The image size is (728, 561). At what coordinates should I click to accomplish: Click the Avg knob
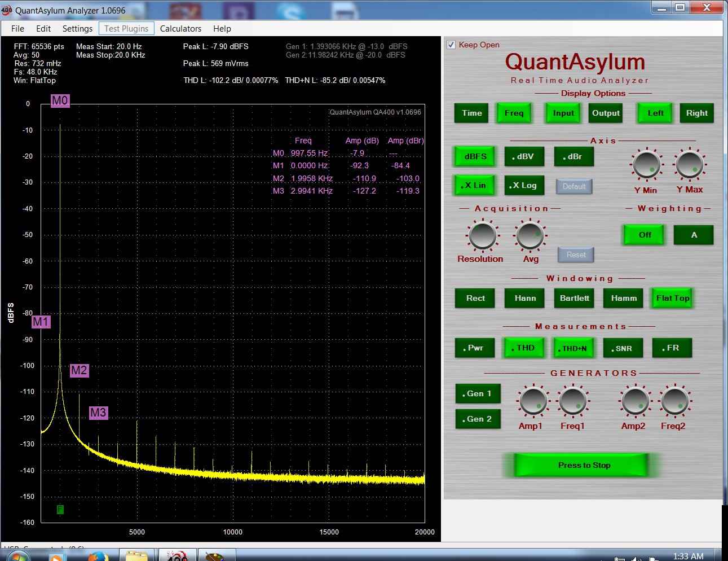[x=530, y=235]
